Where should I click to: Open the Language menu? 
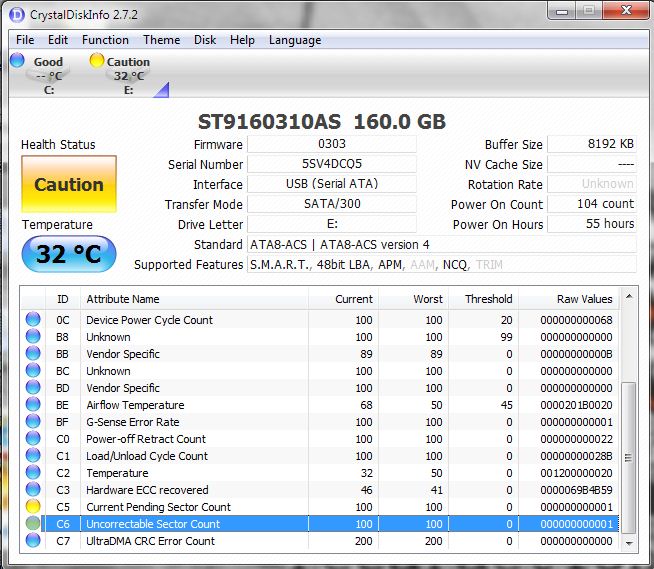(x=295, y=40)
